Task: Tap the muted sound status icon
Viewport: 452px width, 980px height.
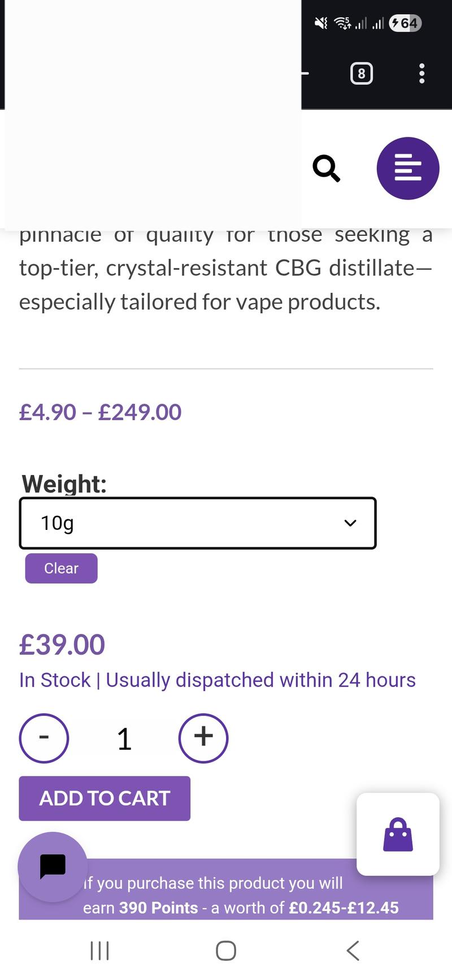Action: (321, 23)
